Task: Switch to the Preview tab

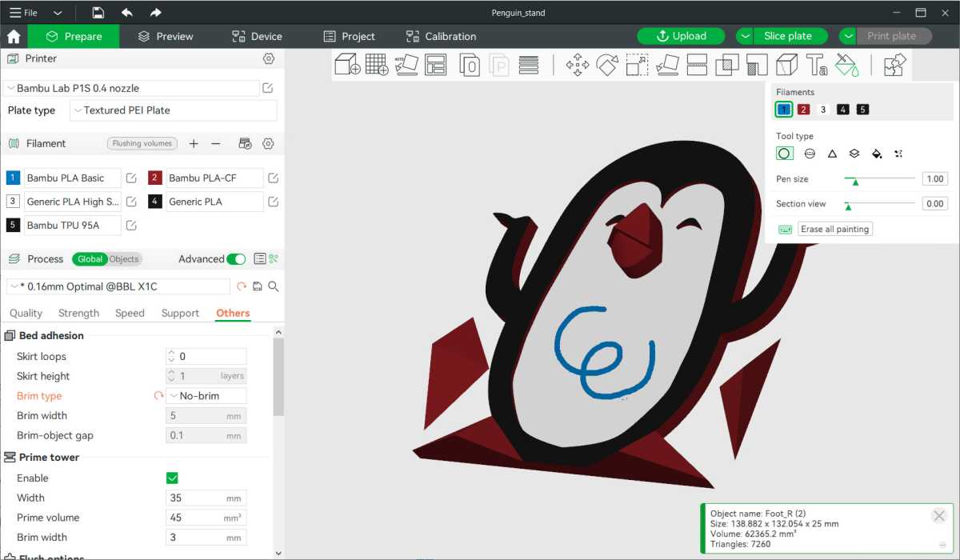Action: [166, 36]
